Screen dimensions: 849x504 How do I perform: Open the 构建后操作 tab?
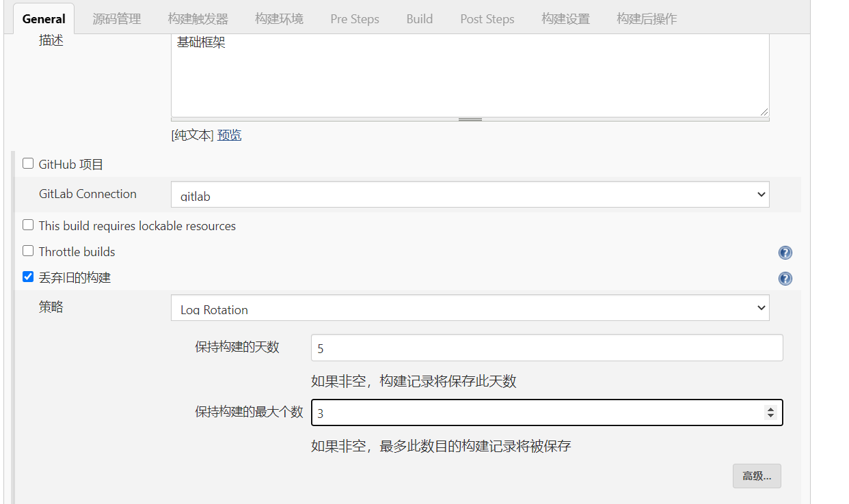[646, 18]
